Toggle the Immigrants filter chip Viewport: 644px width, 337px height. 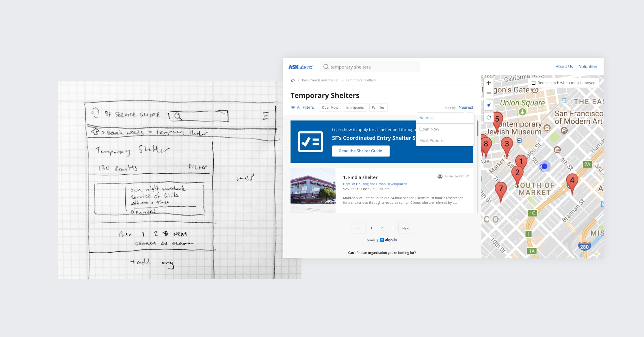click(355, 108)
